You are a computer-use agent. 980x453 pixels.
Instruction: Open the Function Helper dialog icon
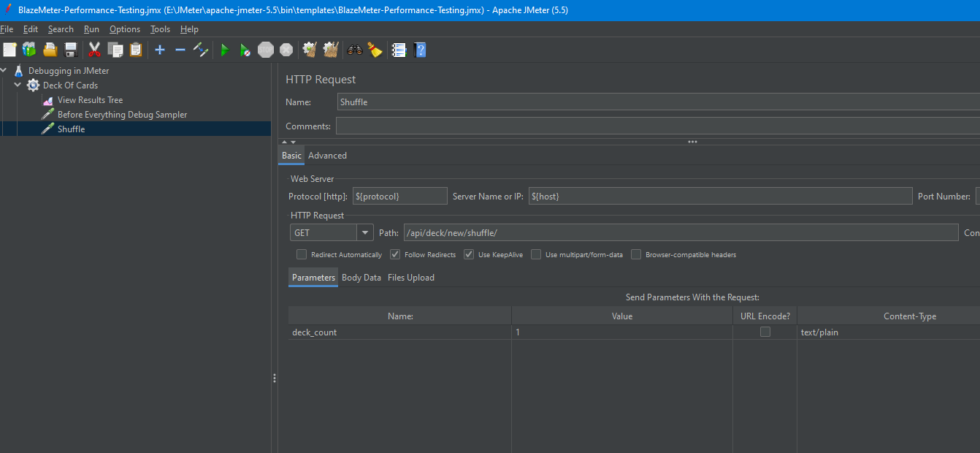click(399, 50)
